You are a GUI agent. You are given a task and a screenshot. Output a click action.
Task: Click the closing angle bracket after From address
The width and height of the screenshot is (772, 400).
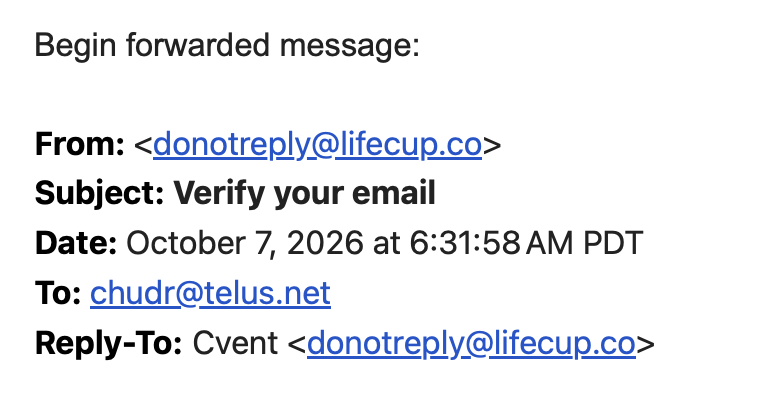point(492,146)
